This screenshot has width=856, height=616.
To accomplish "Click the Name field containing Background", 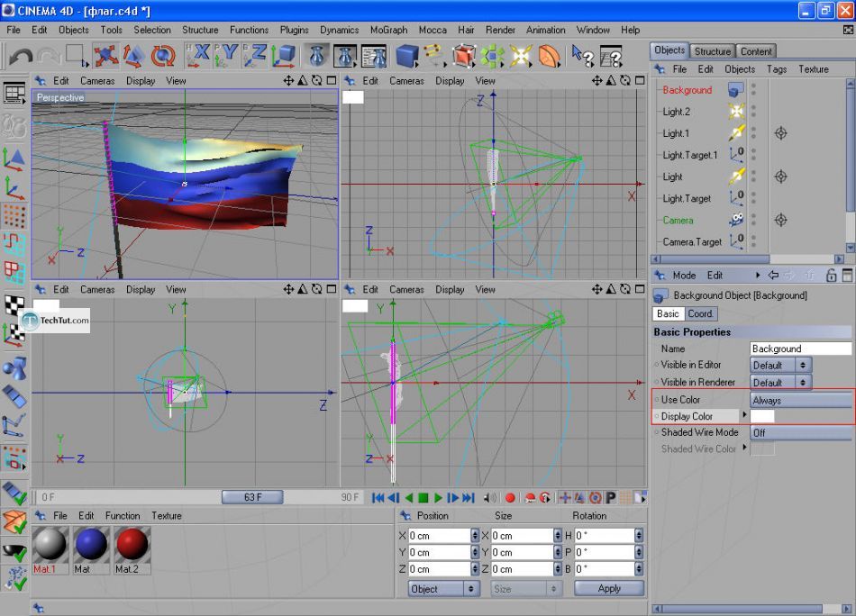I will point(800,349).
